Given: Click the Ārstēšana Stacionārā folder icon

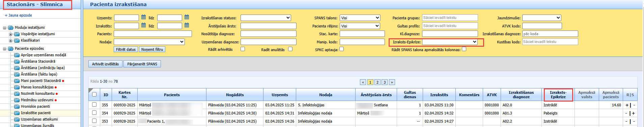Looking at the screenshot, I should pyautogui.click(x=17, y=62).
